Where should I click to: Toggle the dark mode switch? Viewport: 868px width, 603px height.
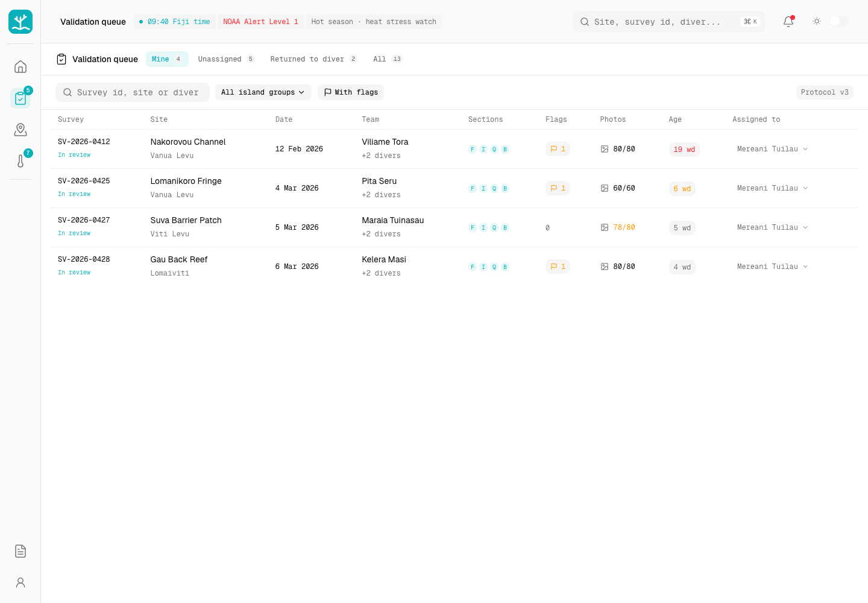click(x=838, y=21)
